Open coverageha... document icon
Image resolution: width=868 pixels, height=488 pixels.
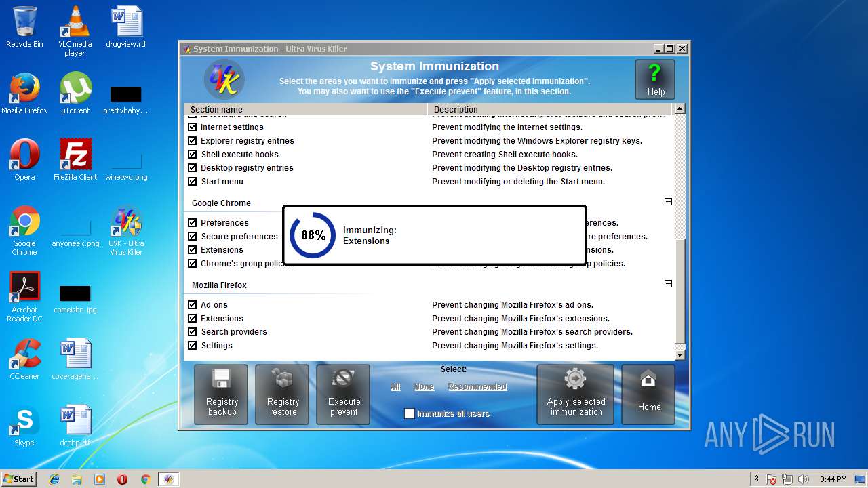tap(75, 359)
